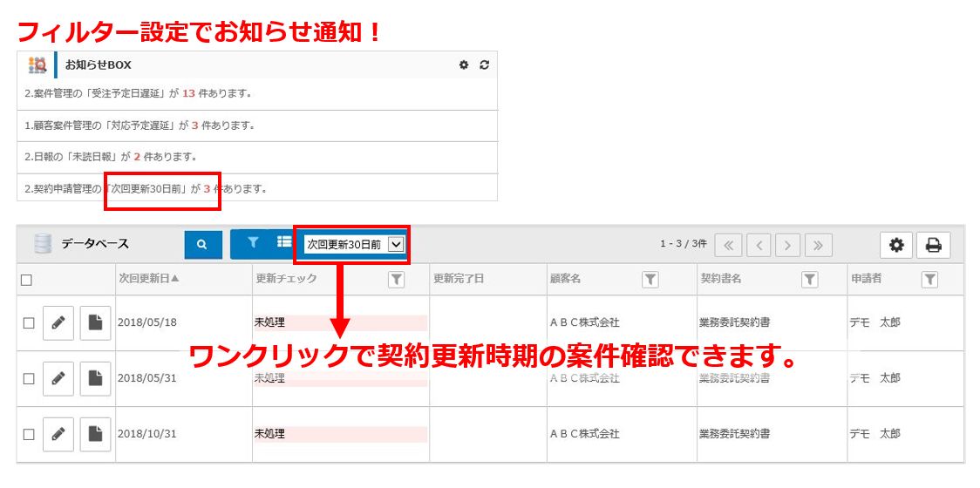Click the 受注予定日遅延 13件 notification
This screenshot has height=488, width=980.
click(x=140, y=93)
